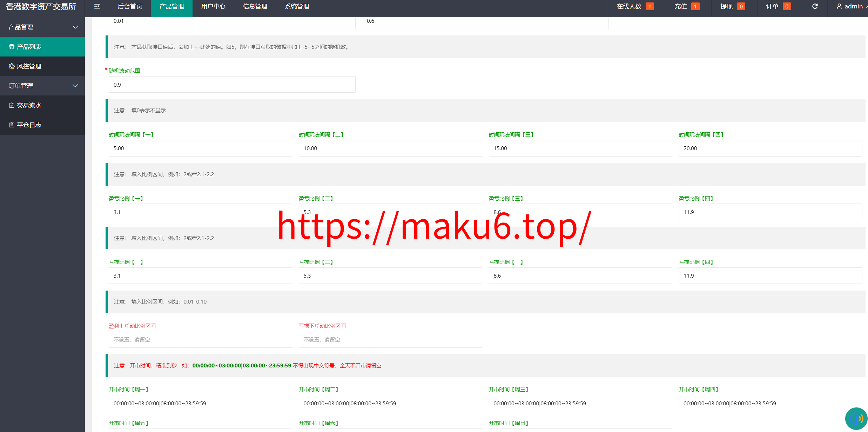
Task: Edit 亏损比例【二】 field
Action: tap(390, 276)
